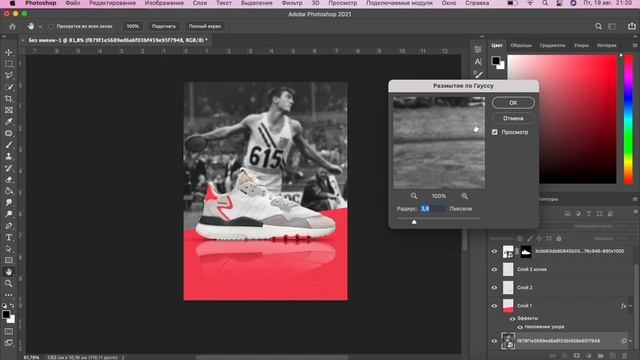Switch to the Образцы tab
Screen dimensions: 640x360
pyautogui.click(x=521, y=45)
